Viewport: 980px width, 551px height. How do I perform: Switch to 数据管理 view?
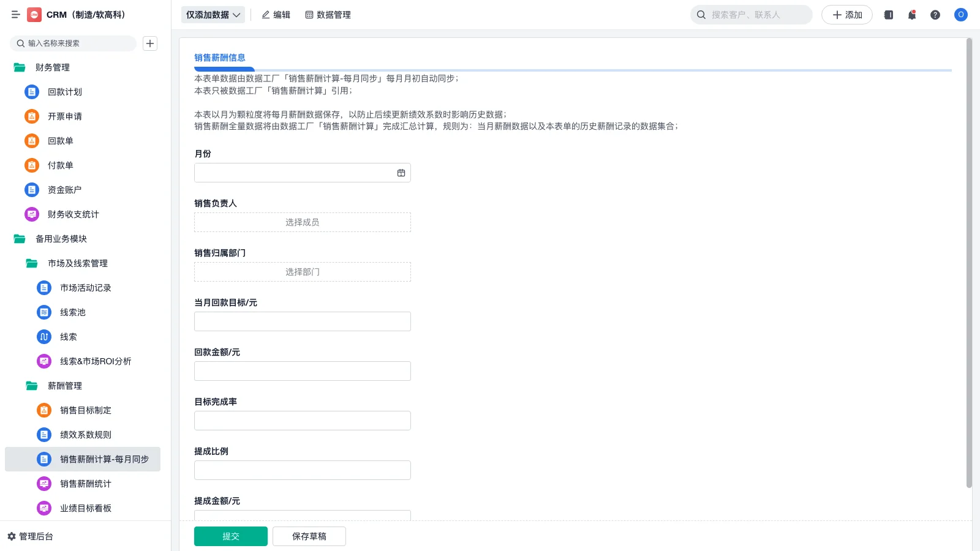(x=328, y=15)
